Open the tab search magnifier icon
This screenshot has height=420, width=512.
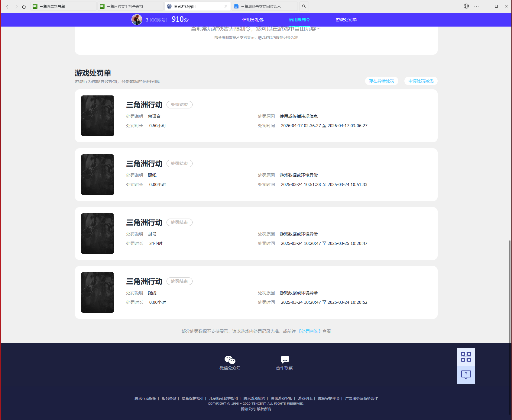pyautogui.click(x=304, y=6)
